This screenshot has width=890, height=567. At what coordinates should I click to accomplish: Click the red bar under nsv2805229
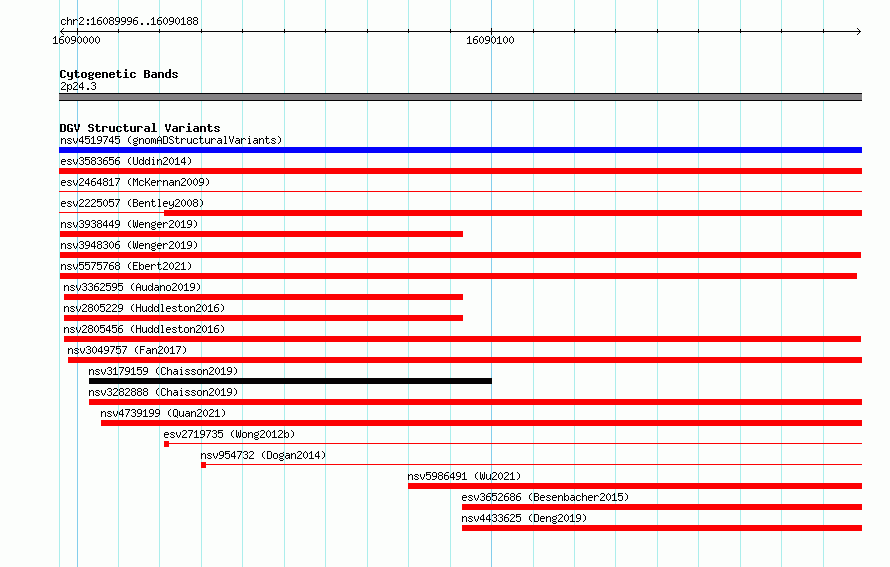pos(263,318)
